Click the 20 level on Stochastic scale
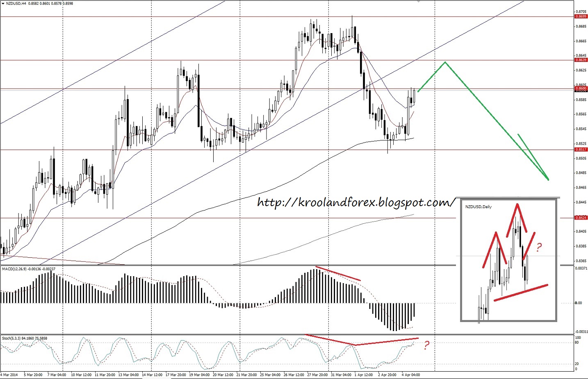The image size is (588, 379). point(577,364)
